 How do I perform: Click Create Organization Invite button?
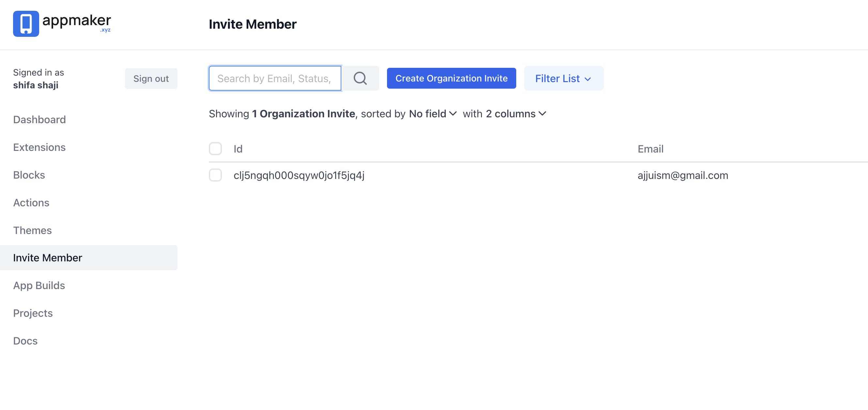(x=451, y=79)
